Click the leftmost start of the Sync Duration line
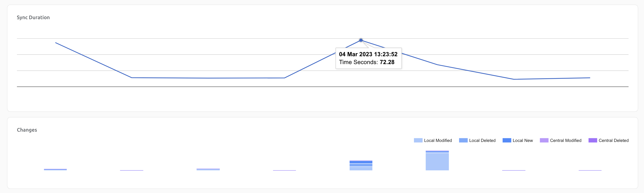 55,43
